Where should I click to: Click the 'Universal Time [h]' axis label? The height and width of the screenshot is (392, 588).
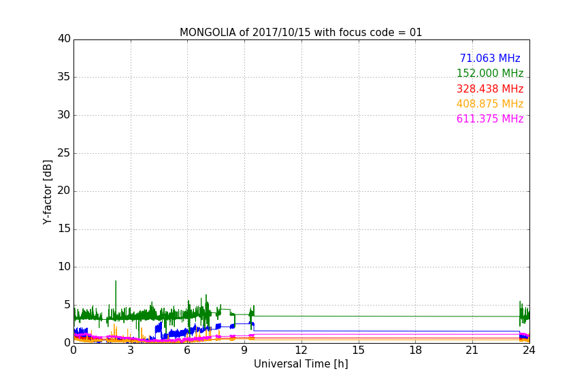301,364
